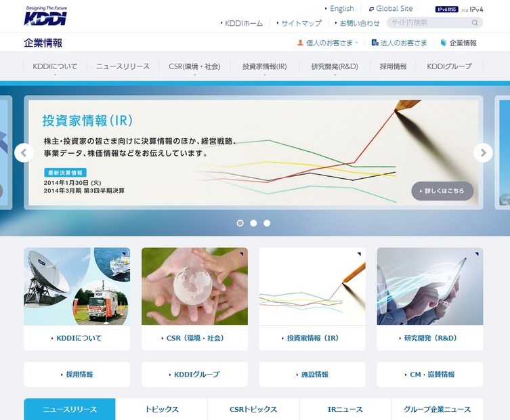Switch to CSRトピックス tab
Image resolution: width=510 pixels, height=420 pixels.
coord(253,409)
